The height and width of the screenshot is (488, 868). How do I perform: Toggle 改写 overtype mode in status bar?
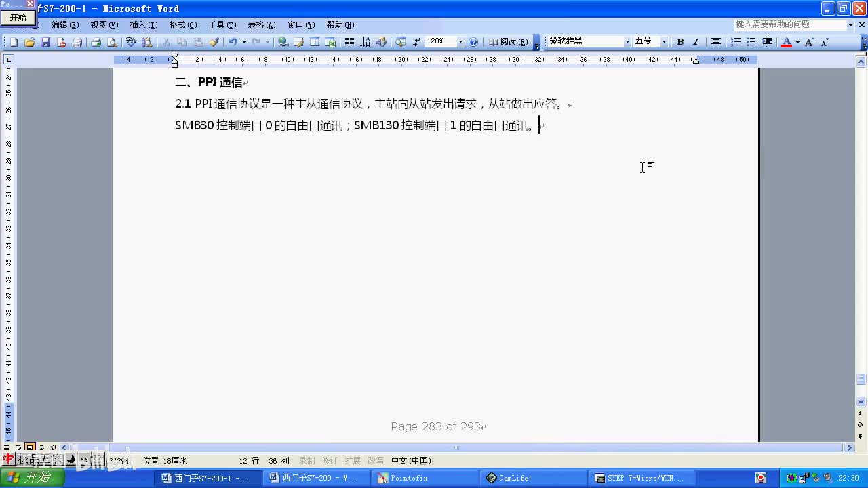click(x=376, y=461)
